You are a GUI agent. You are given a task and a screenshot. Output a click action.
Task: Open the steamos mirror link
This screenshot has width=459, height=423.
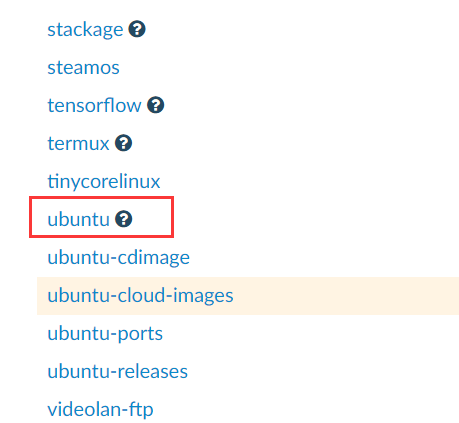coord(83,68)
